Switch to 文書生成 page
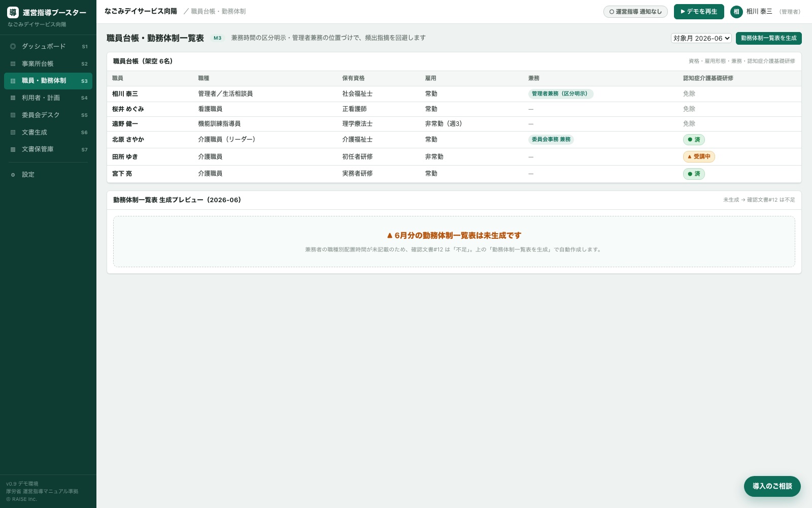812x508 pixels. click(48, 133)
